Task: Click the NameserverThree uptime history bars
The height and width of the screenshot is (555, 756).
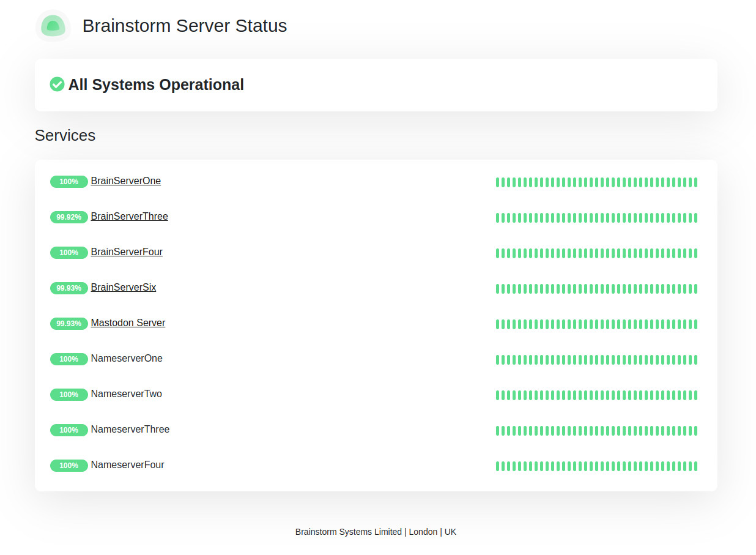Action: (x=596, y=431)
